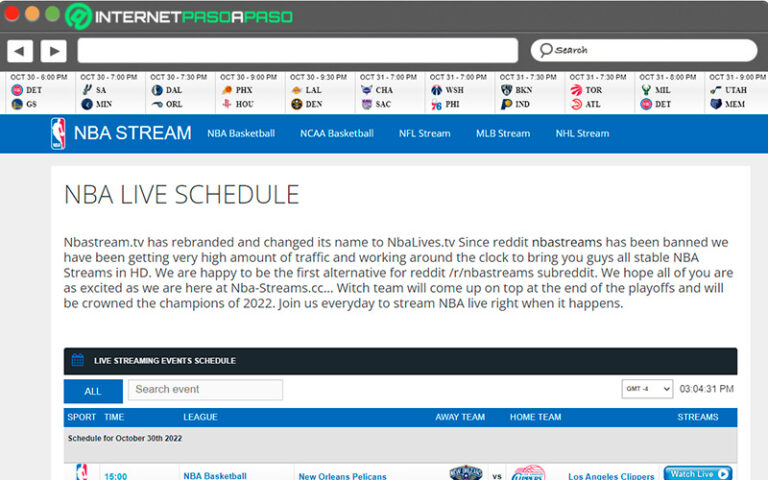768x480 pixels.
Task: Open the Los Angeles Clippers team link
Action: point(611,476)
